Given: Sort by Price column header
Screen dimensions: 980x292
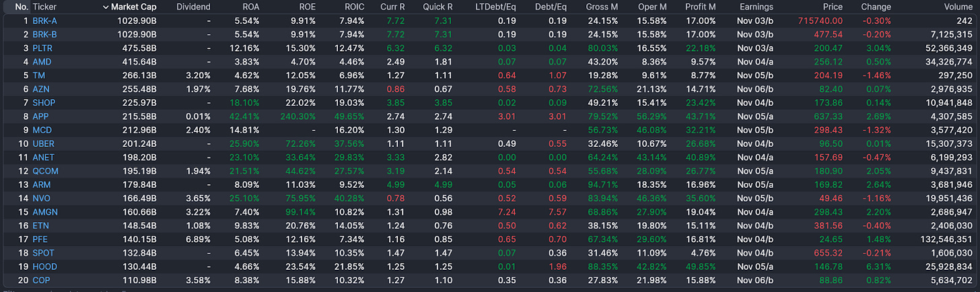Looking at the screenshot, I should pos(833,7).
